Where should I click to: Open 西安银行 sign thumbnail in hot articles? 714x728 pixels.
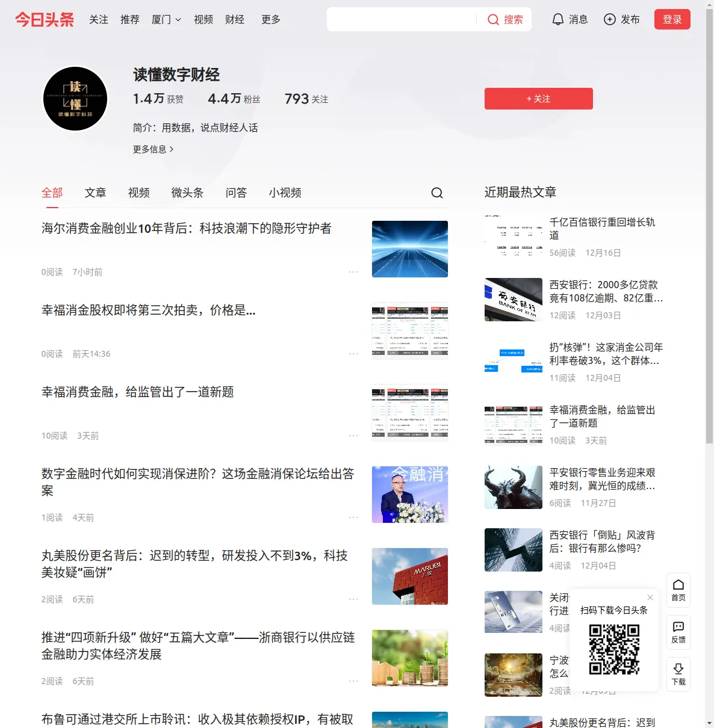tap(514, 300)
